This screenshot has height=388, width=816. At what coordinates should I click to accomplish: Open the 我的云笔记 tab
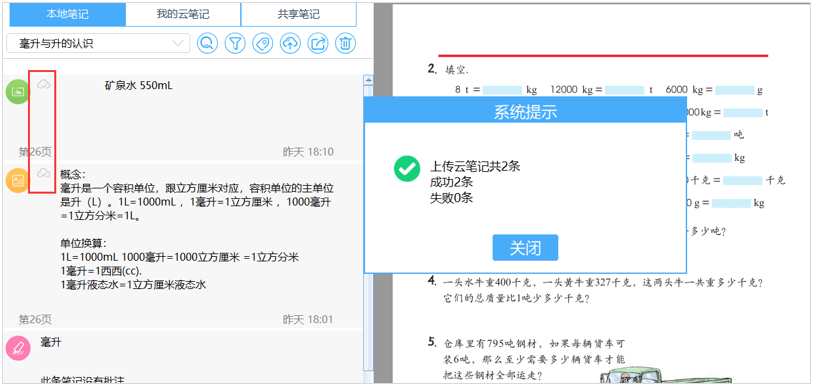pyautogui.click(x=183, y=15)
